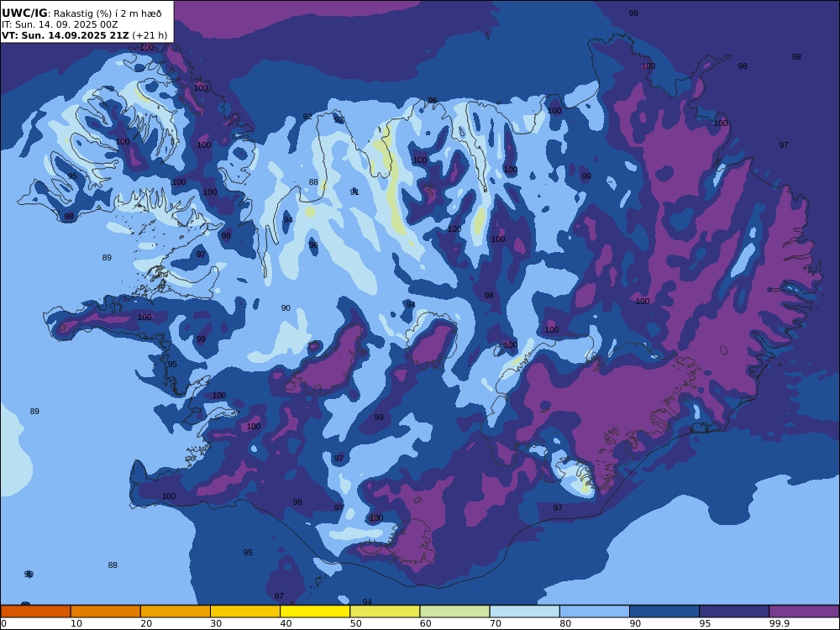This screenshot has width=840, height=630.
Task: Click the pale blue 70–80 legend segment
Action: pos(525,612)
